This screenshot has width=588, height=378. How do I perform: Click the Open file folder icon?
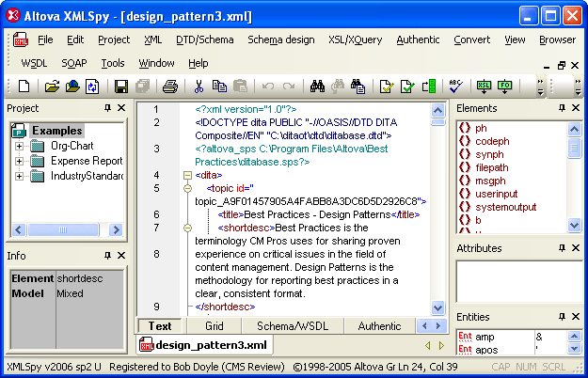(52, 87)
